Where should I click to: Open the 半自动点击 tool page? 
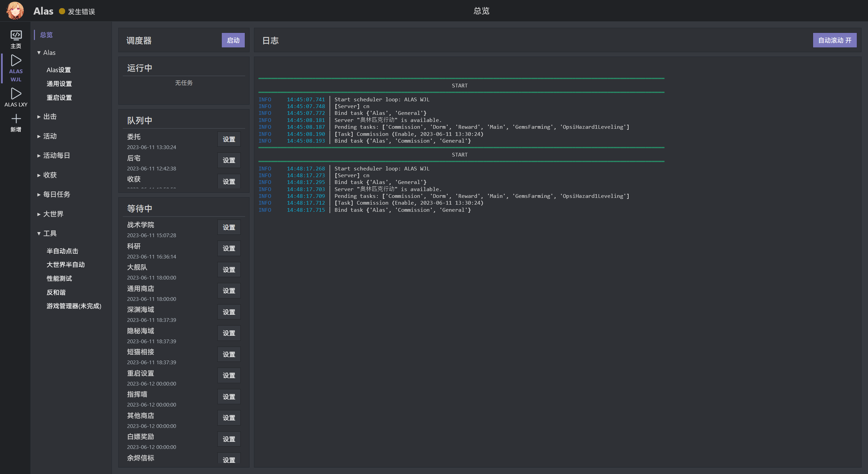click(x=62, y=251)
